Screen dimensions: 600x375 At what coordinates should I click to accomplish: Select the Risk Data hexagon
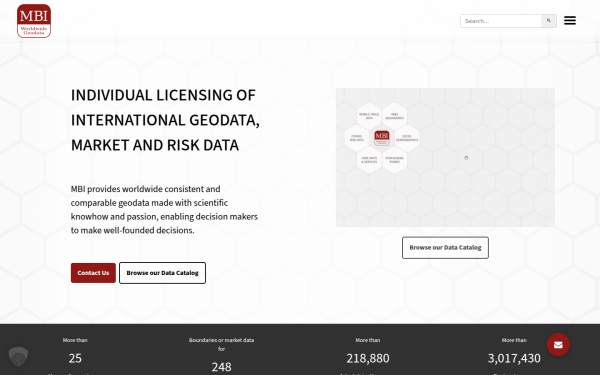pyautogui.click(x=356, y=138)
